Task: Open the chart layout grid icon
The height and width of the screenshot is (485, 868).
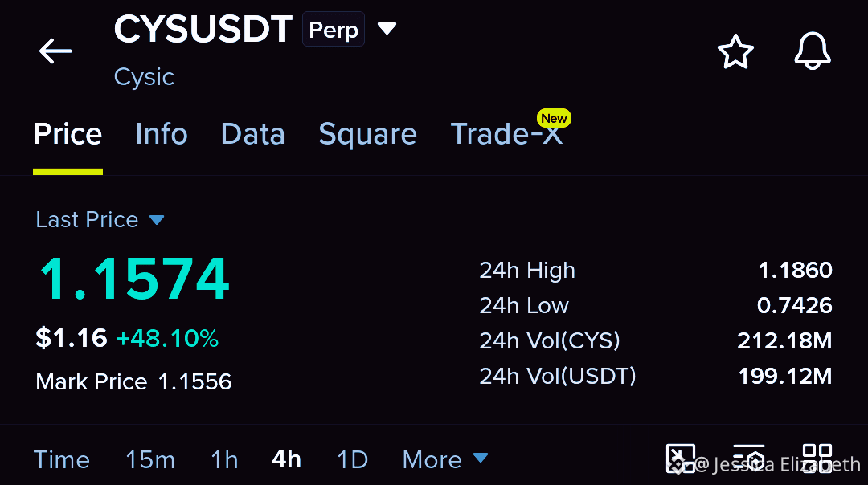Action: pos(817,459)
